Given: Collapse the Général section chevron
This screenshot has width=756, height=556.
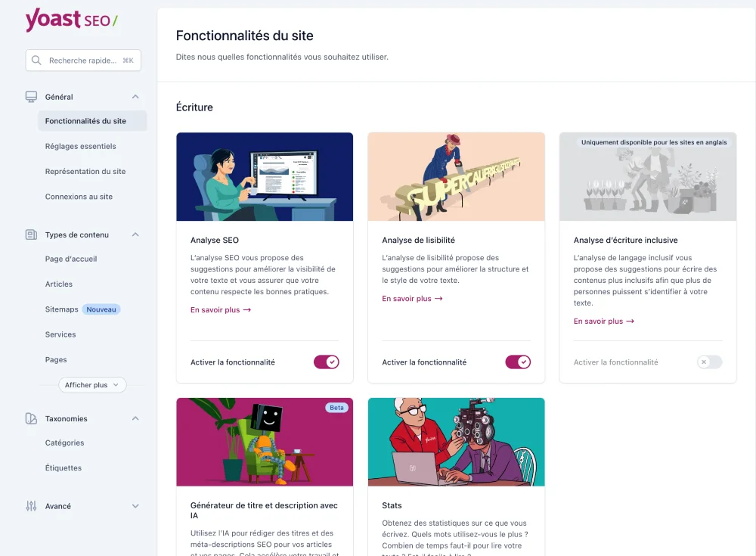Looking at the screenshot, I should pos(135,97).
